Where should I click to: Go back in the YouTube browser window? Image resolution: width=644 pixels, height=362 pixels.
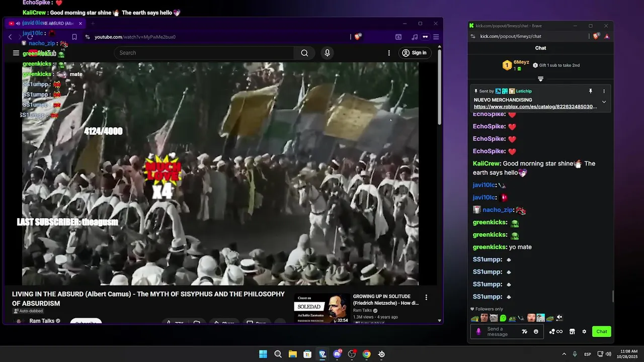pos(10,37)
